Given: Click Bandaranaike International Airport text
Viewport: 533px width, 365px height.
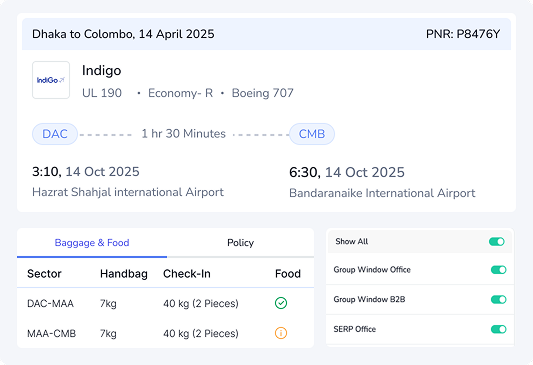Looking at the screenshot, I should [382, 193].
